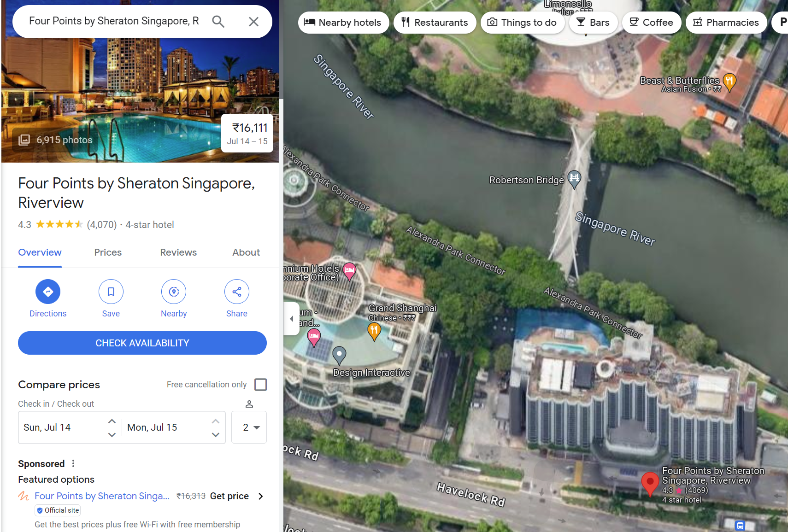Click the ₹16,111 price overlay on the photo
The height and width of the screenshot is (532, 788).
point(247,133)
